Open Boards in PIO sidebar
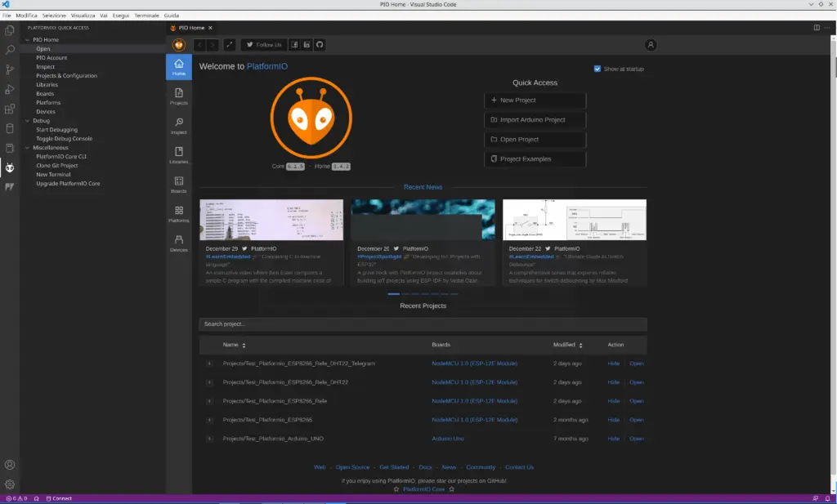 [x=179, y=185]
